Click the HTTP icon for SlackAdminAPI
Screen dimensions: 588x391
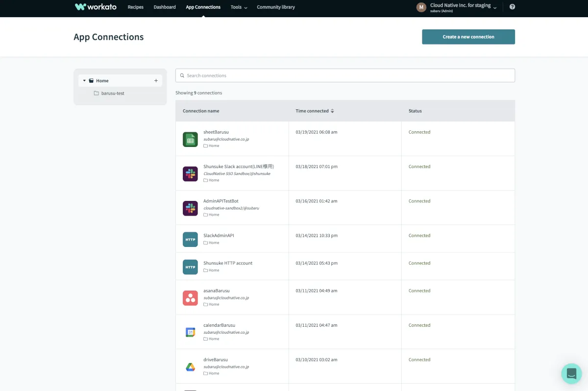[x=190, y=239]
